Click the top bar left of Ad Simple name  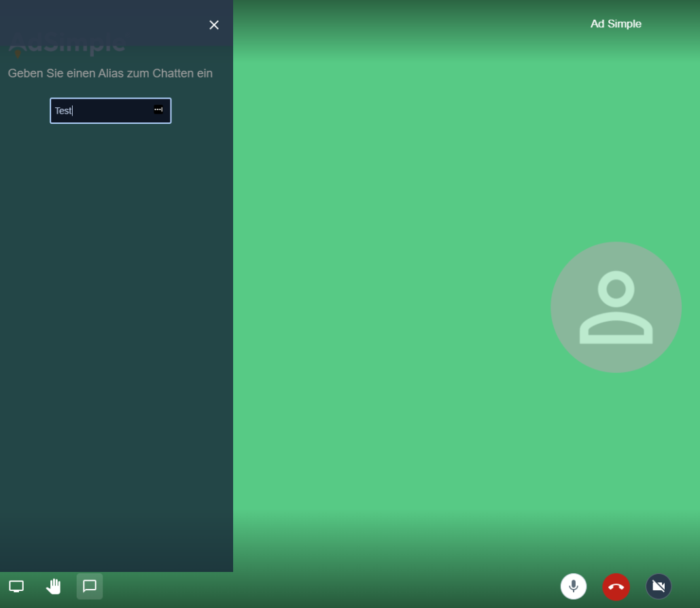pyautogui.click(x=408, y=24)
